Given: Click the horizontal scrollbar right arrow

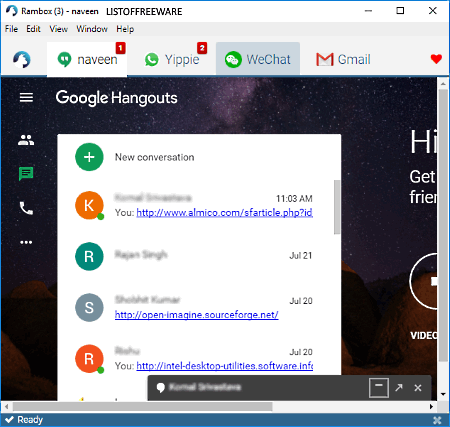Looking at the screenshot, I should tap(432, 406).
